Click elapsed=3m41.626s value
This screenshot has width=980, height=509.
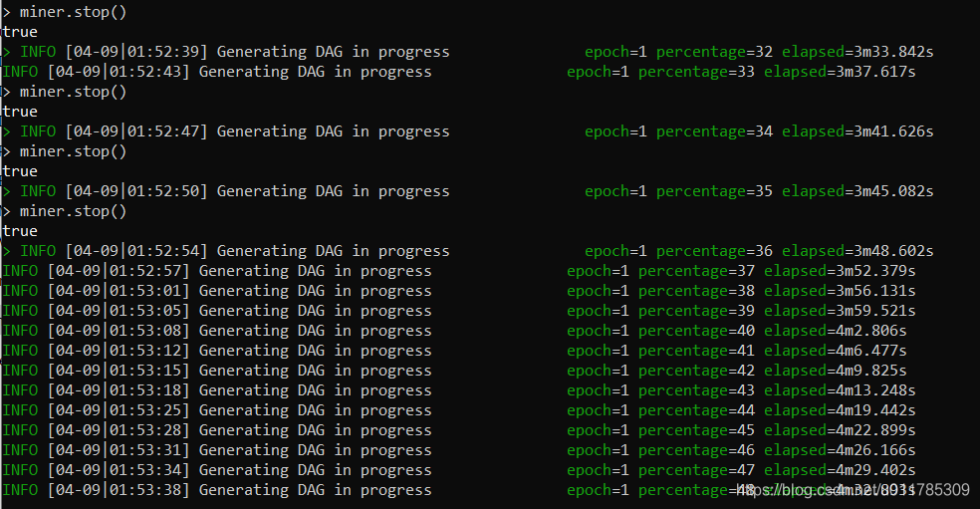[857, 131]
